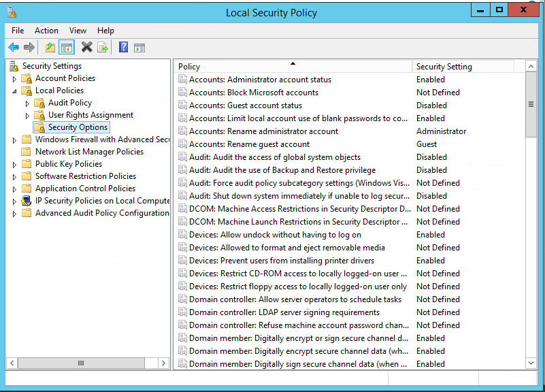Screen dimensions: 545x392
Task: Expand the Public Key Policies node
Action: pyautogui.click(x=15, y=165)
